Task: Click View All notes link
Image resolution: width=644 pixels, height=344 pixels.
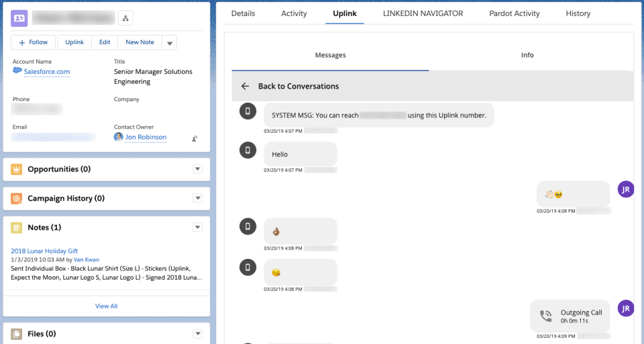Action: [x=106, y=306]
